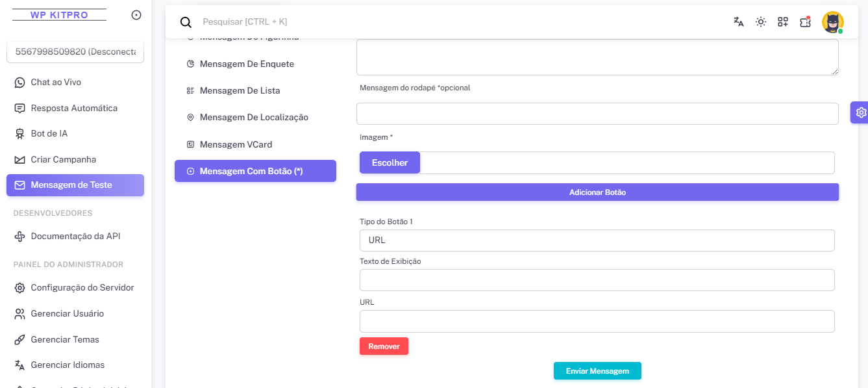This screenshot has height=388, width=868.
Task: Toggle sidebar pin circle icon
Action: coord(136,15)
